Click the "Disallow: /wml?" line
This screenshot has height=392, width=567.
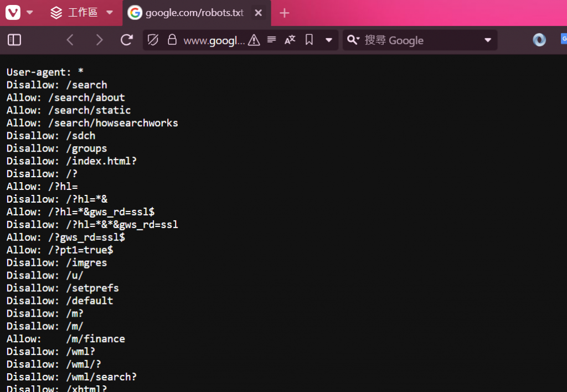[51, 352]
